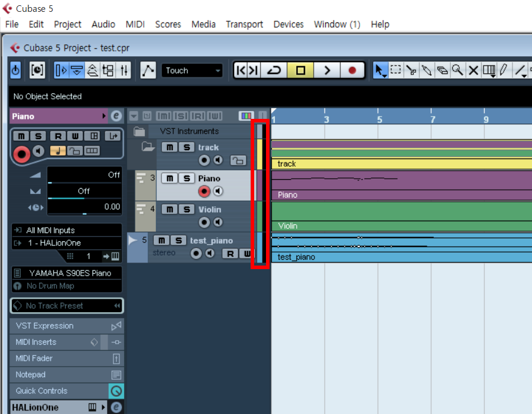Screen dimensions: 532x414
Task: Select the Draw pencil tool
Action: (x=504, y=70)
